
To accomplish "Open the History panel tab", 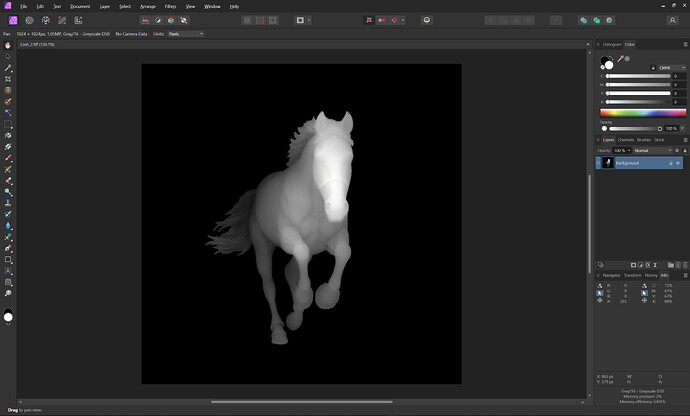I will tap(650, 275).
